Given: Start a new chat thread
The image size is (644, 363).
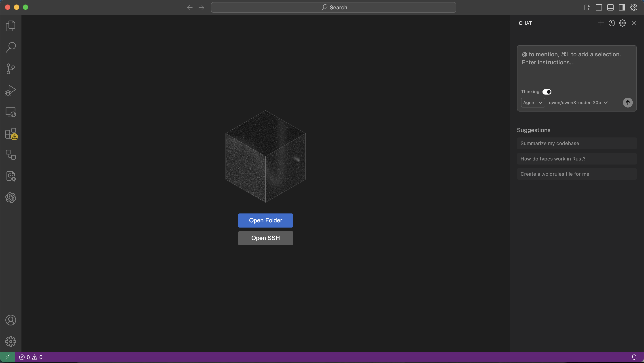Looking at the screenshot, I should (x=600, y=23).
